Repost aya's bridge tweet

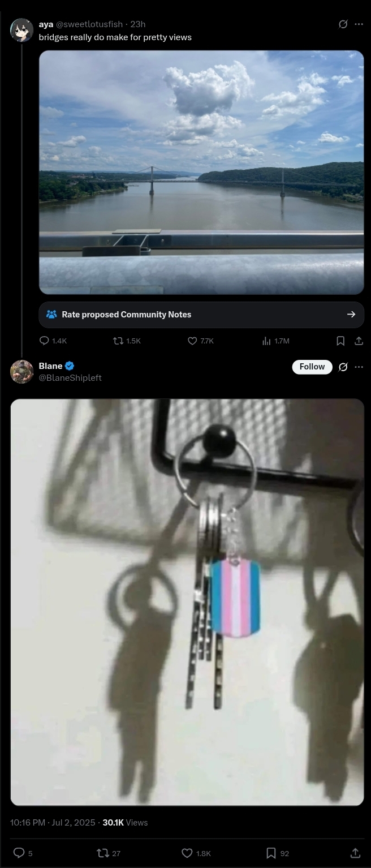coord(118,341)
